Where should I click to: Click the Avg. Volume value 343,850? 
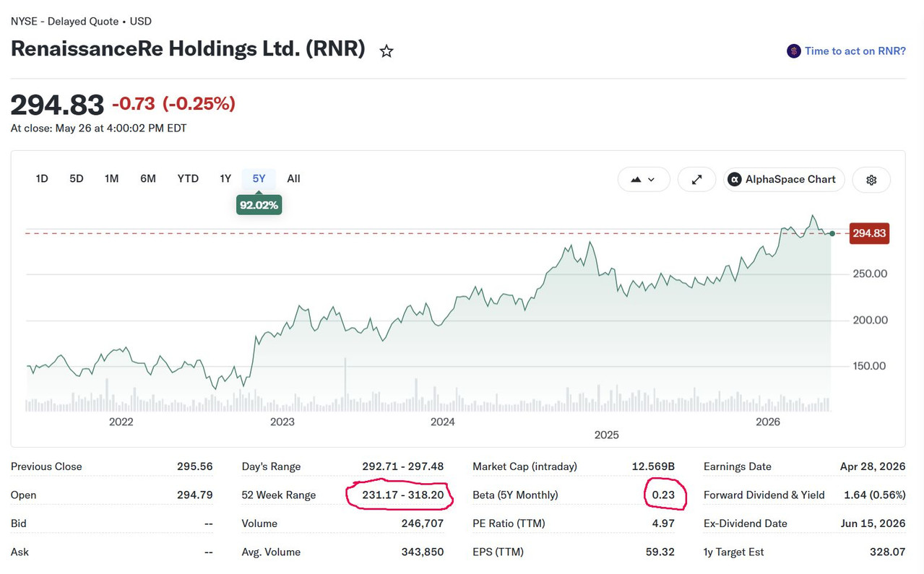[x=423, y=552]
